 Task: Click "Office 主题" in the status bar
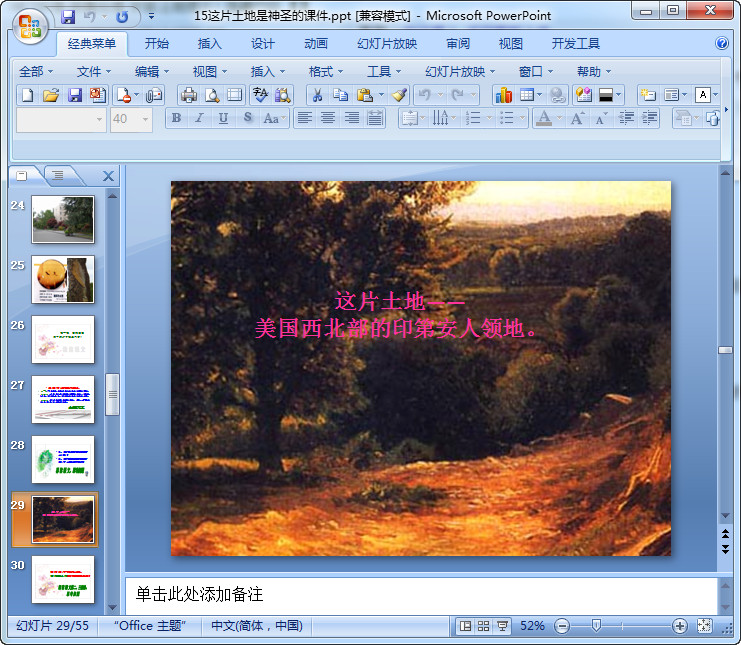tap(150, 626)
